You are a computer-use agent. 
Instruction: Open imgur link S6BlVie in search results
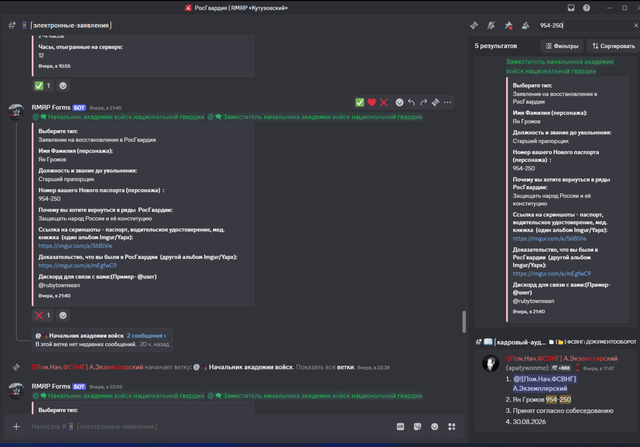coord(549,238)
